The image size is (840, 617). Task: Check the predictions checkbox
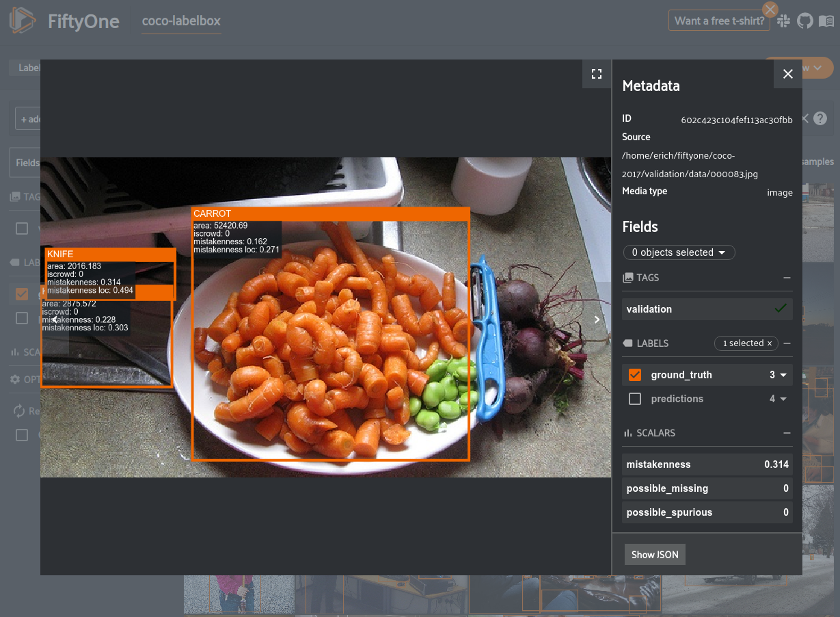pos(635,399)
